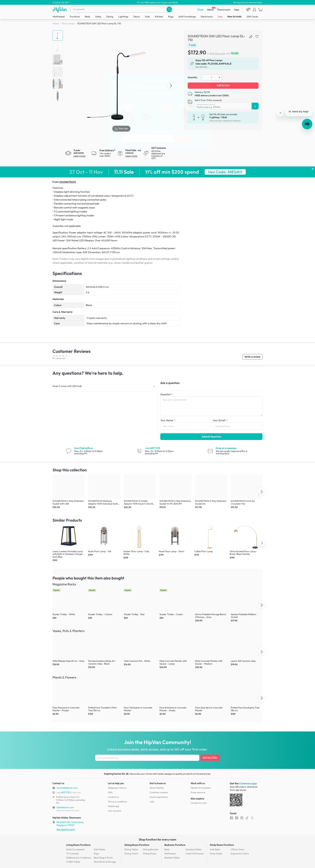The image size is (315, 868).
Task: Open 30 Days Price Protection Policy link
Action: (x=248, y=2)
